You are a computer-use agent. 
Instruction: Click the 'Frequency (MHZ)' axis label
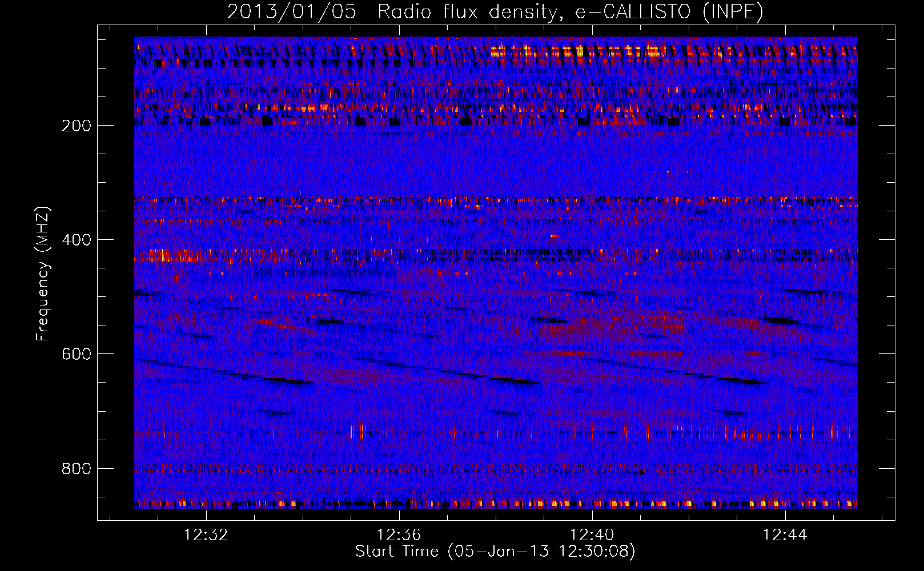pyautogui.click(x=43, y=274)
